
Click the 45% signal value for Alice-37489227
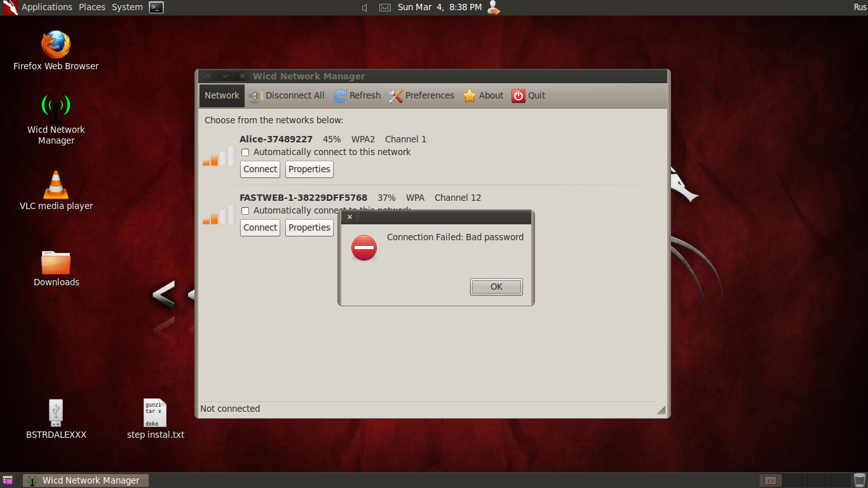(x=332, y=139)
